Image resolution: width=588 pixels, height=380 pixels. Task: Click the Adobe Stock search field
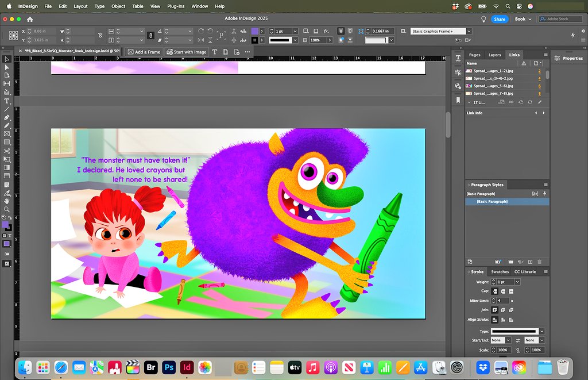click(560, 19)
